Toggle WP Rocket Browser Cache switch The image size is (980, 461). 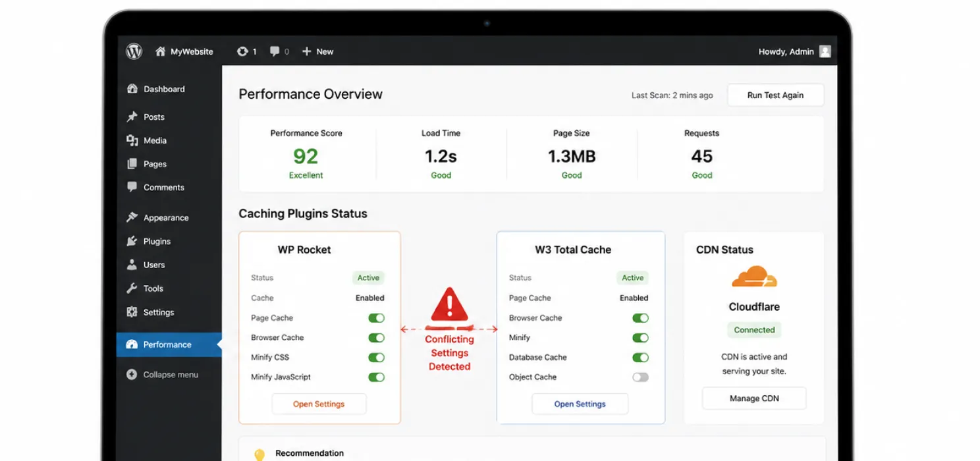point(376,338)
